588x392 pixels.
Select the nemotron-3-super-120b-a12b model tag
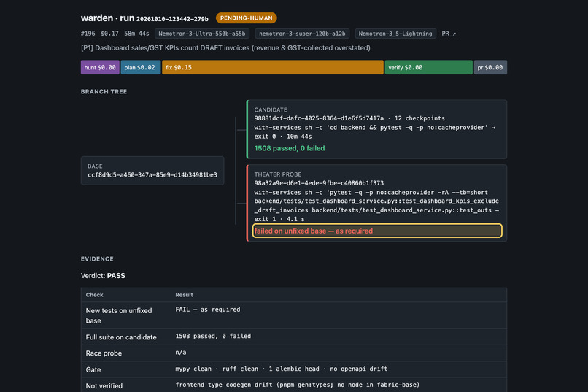click(x=302, y=34)
